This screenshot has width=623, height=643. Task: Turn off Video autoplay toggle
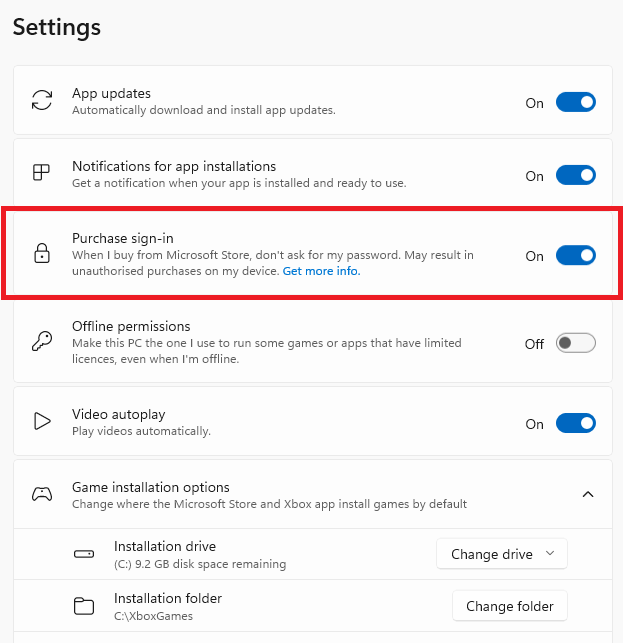click(575, 423)
